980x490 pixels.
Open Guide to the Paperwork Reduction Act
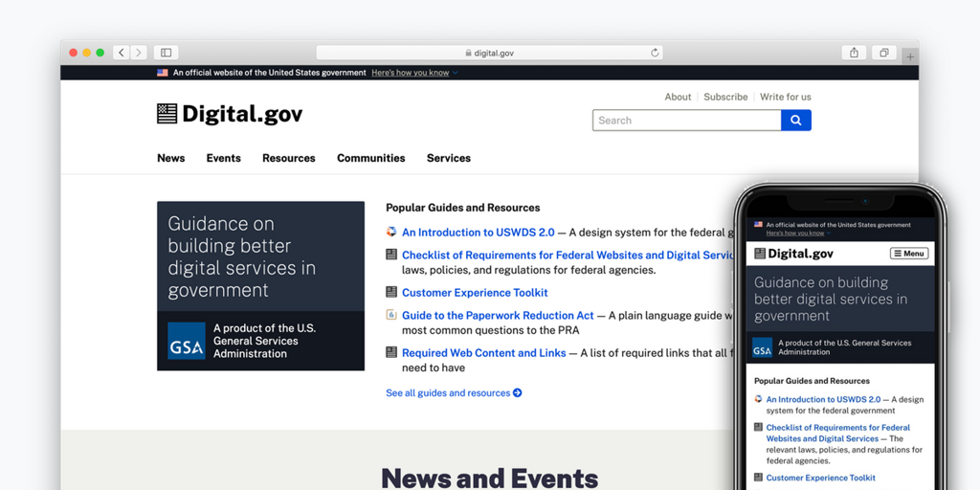click(x=498, y=315)
